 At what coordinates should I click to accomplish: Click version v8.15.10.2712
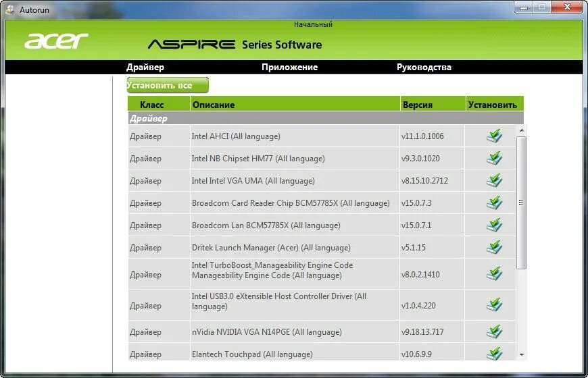[x=424, y=181]
